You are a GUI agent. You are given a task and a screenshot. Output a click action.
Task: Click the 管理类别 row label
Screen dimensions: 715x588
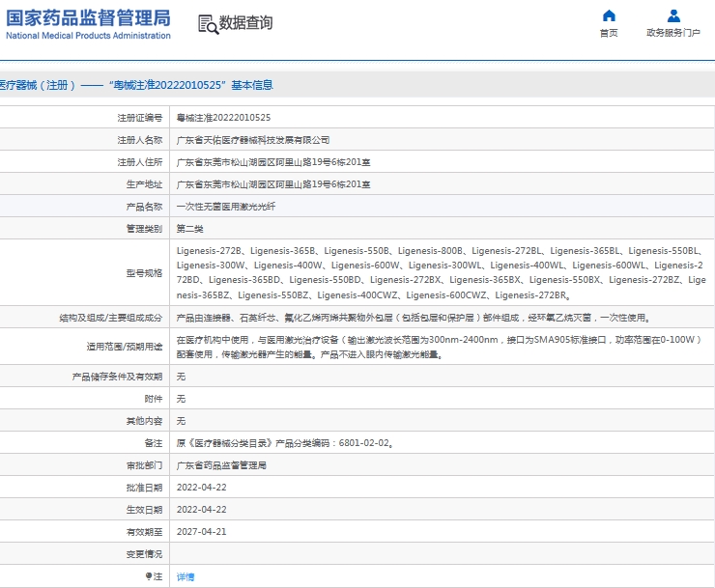145,229
